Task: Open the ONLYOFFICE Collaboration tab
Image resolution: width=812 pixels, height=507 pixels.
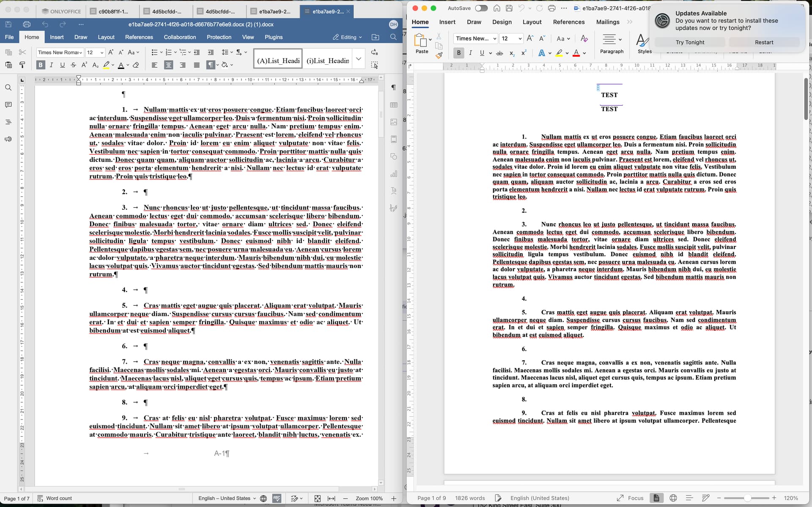Action: pos(180,37)
